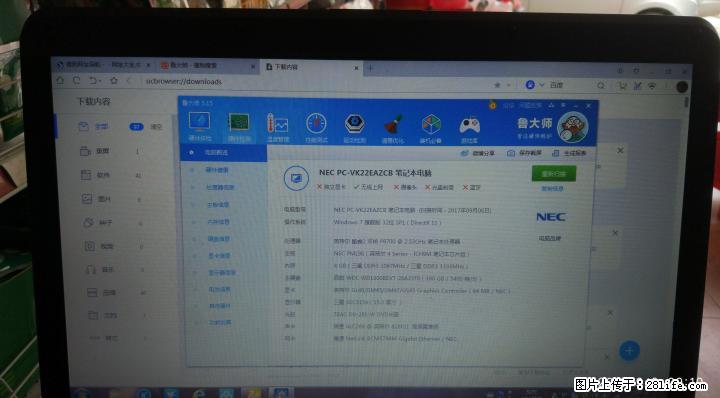Click the camera save screenshot button

tap(524, 153)
